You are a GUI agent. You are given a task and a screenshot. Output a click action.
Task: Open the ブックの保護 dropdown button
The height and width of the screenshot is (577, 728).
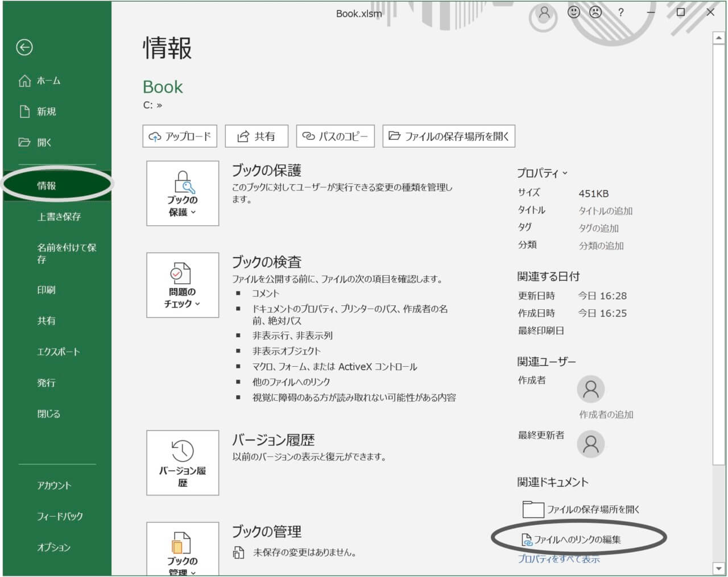[x=183, y=193]
